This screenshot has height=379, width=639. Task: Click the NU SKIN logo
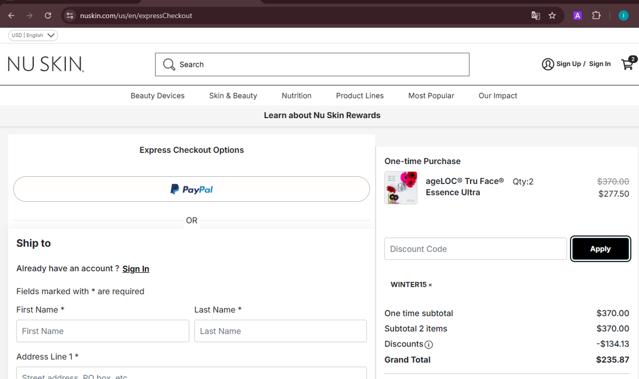click(46, 64)
